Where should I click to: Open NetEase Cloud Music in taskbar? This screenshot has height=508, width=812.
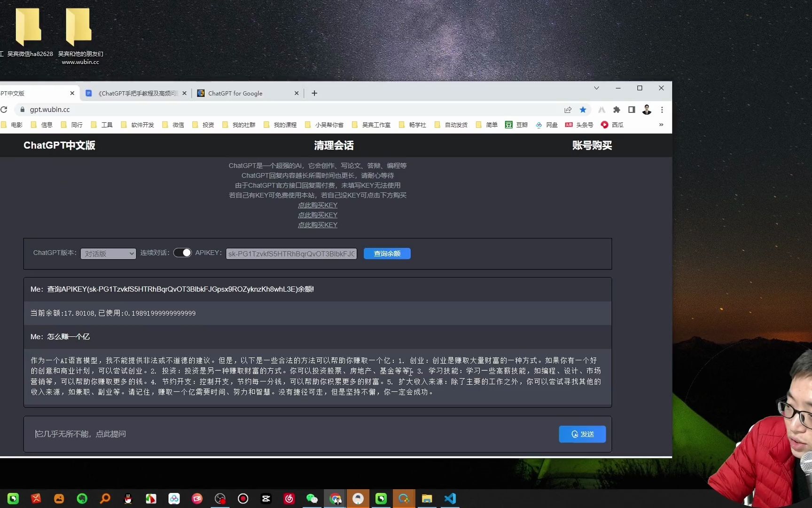289,499
